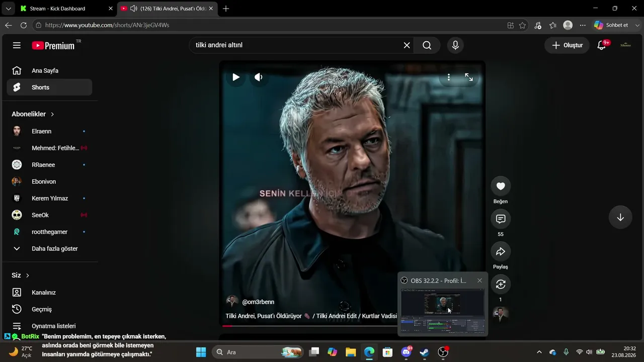Share the Short via Paylaş
The width and height of the screenshot is (644, 362).
click(501, 251)
